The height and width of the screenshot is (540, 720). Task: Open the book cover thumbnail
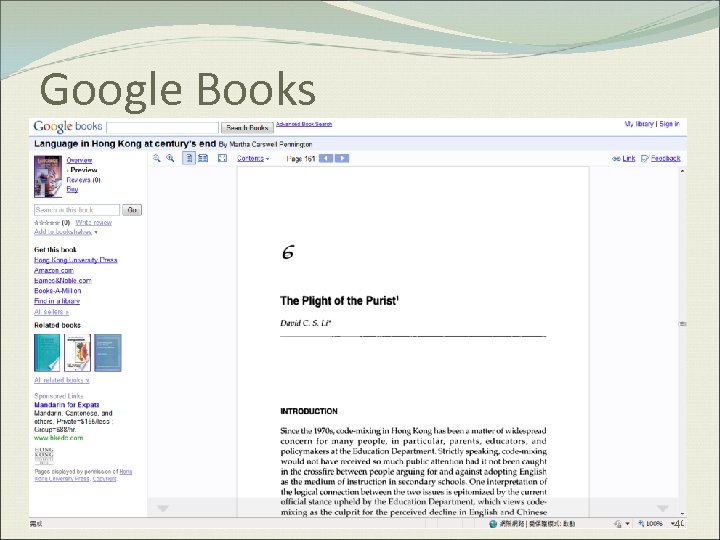(x=48, y=177)
